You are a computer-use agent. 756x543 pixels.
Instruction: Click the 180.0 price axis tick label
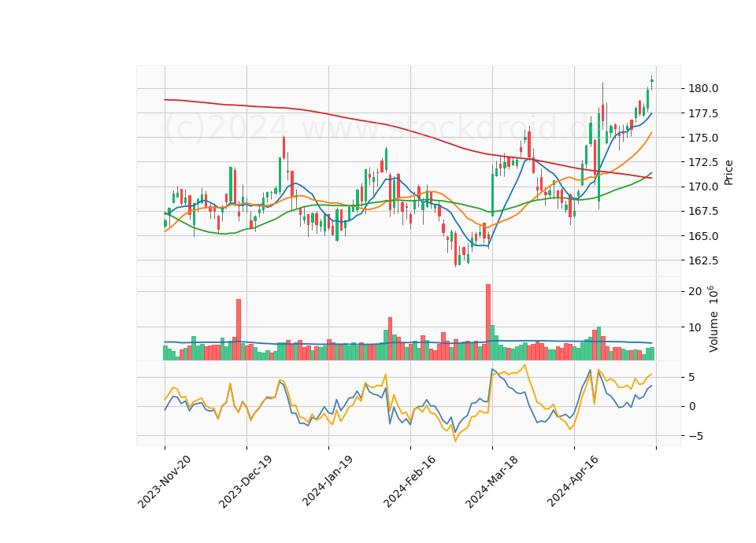(x=704, y=88)
